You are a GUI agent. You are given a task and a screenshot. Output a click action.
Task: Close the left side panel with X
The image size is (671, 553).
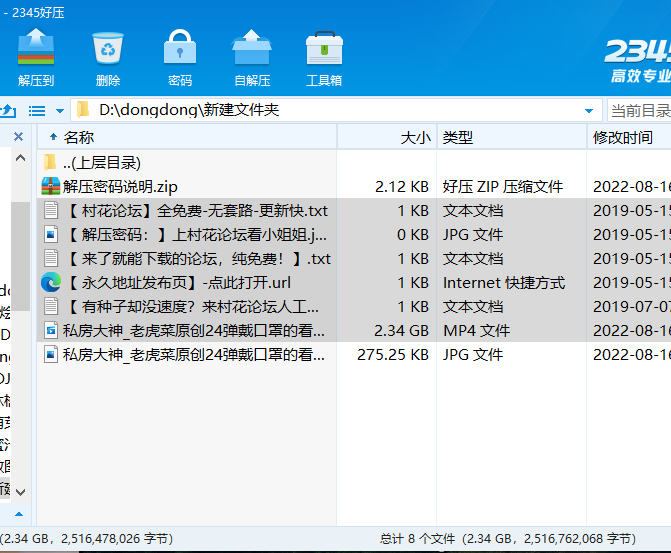pyautogui.click(x=18, y=137)
